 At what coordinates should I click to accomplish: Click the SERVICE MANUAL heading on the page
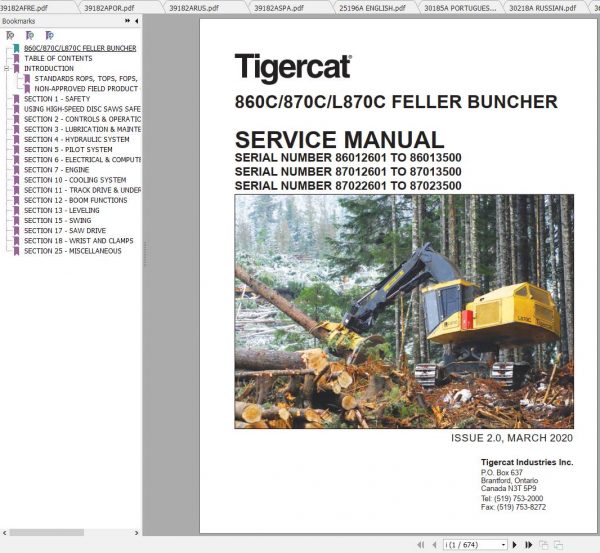(339, 140)
